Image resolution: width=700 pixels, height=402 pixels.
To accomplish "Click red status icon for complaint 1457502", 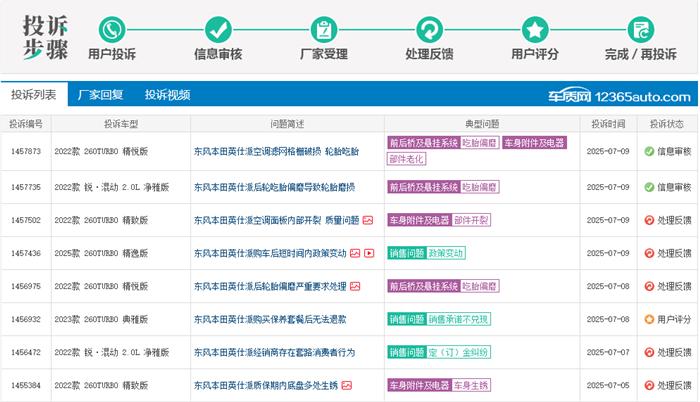I will (x=649, y=220).
